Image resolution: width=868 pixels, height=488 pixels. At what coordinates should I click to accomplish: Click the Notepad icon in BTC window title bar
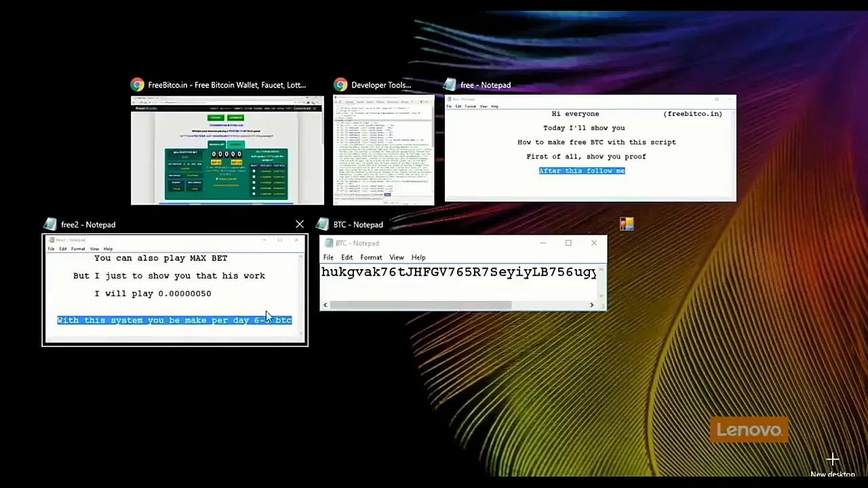(330, 243)
